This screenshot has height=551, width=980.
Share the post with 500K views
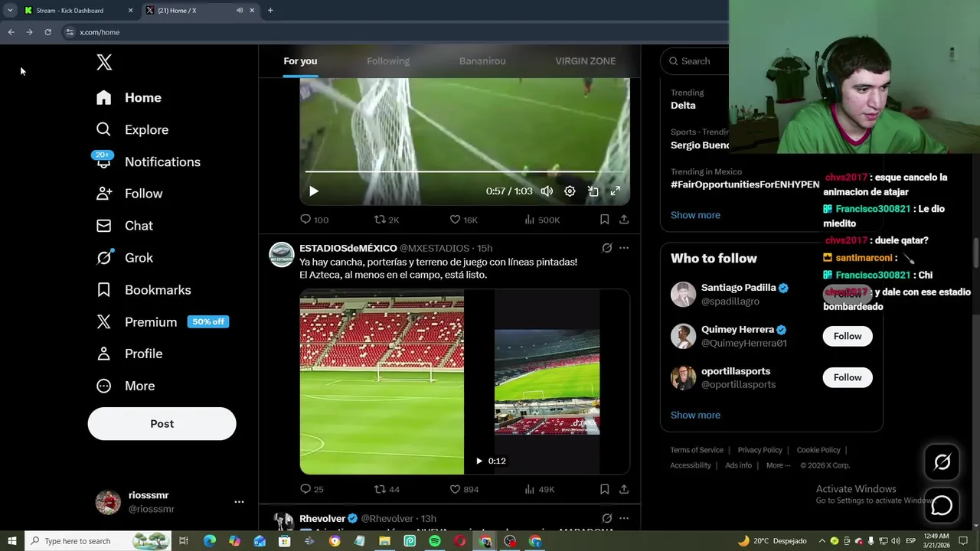tap(624, 220)
